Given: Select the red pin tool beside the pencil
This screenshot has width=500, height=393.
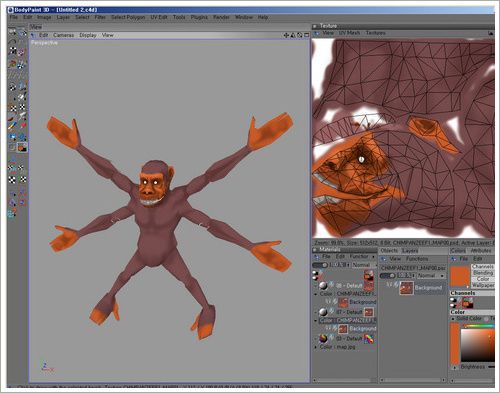Looking at the screenshot, I should (x=23, y=126).
